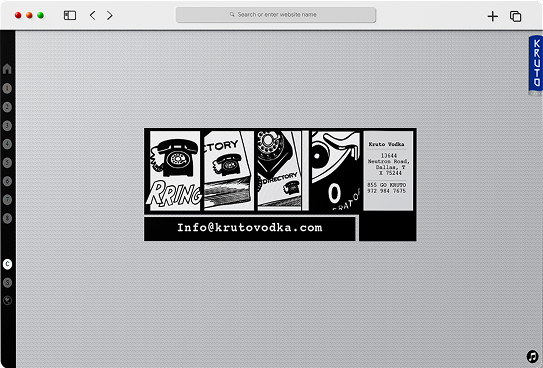
Task: Show tab overview with overlapping squares icon
Action: tap(515, 16)
